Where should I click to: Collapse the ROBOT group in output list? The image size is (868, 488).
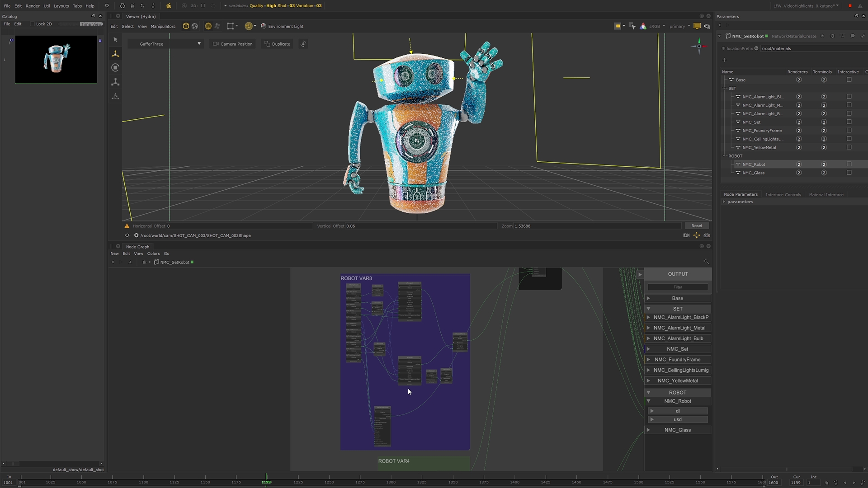point(648,393)
